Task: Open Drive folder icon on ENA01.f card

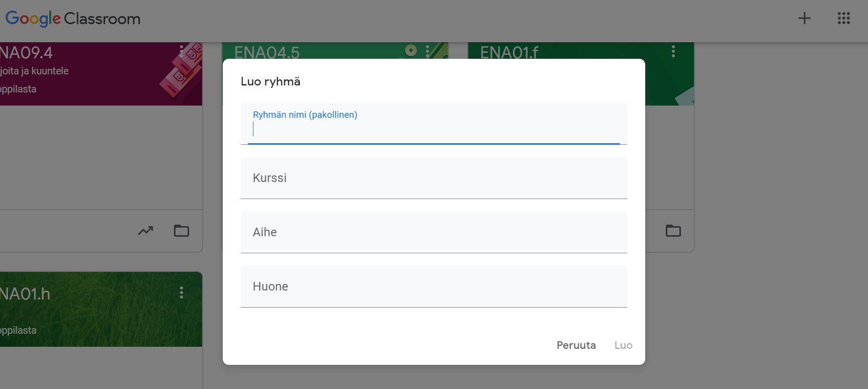Action: (x=673, y=231)
